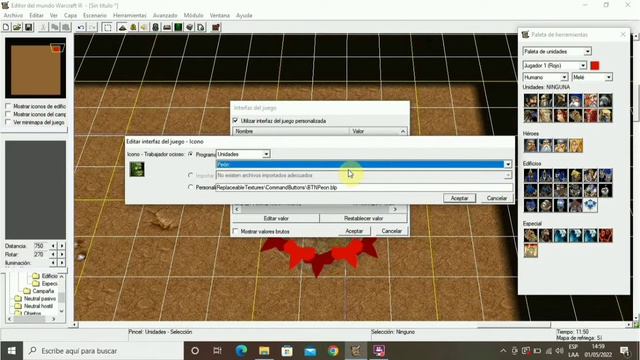This screenshot has height=360, width=640.
Task: Toggle Mostrar iconos del camp checkbox
Action: (8, 114)
